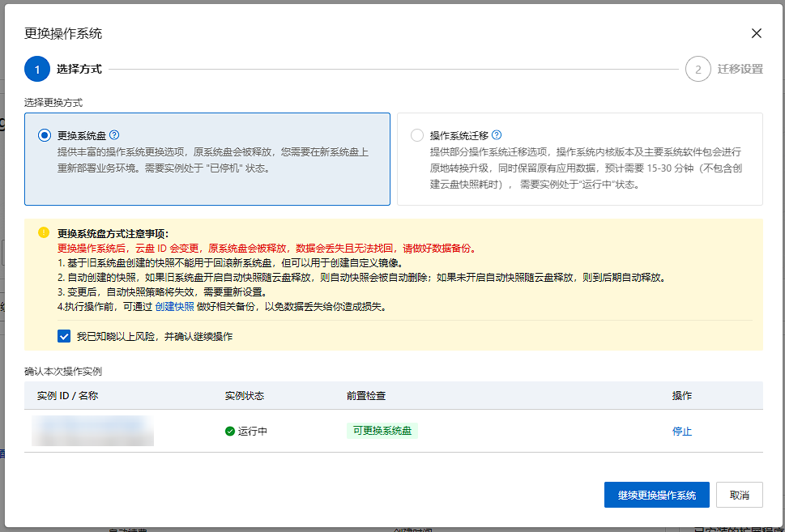This screenshot has height=532, width=785.
Task: Click the 实例状态 column header
Action: 245,396
